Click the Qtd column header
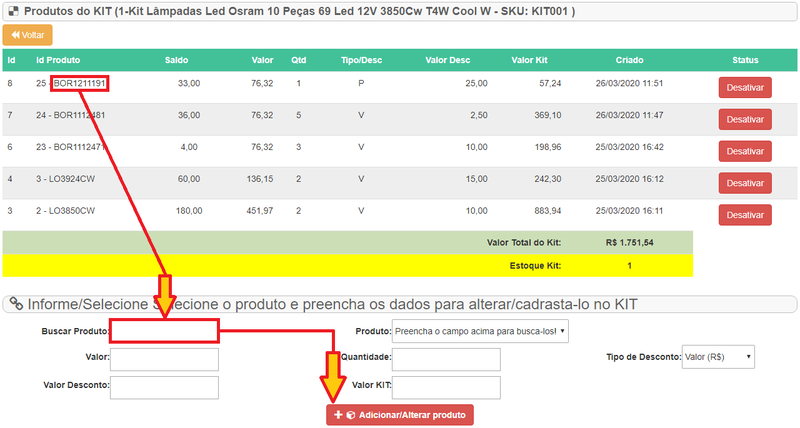The height and width of the screenshot is (428, 800). (x=298, y=60)
